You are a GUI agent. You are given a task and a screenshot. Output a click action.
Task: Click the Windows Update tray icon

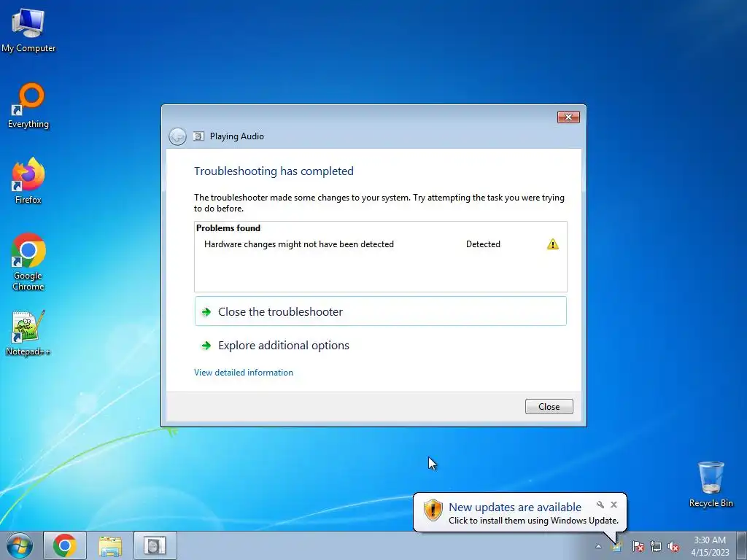617,546
